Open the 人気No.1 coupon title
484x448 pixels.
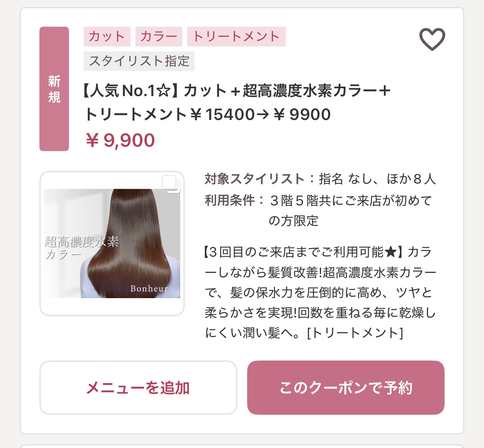[x=237, y=103]
